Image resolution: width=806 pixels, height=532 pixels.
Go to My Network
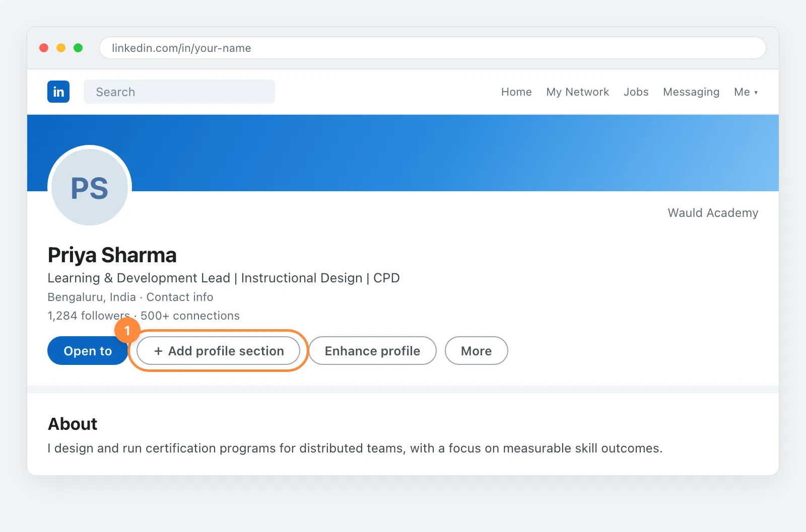(577, 92)
